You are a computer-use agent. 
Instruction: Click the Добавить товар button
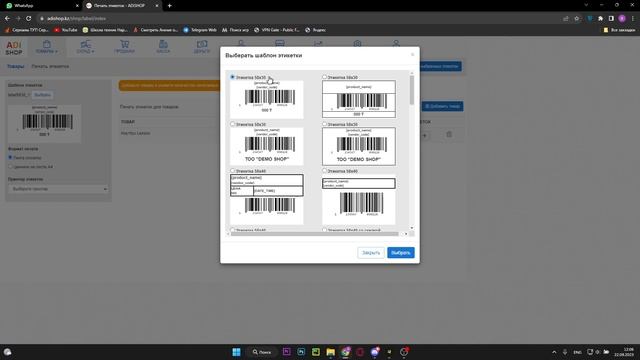tap(442, 106)
